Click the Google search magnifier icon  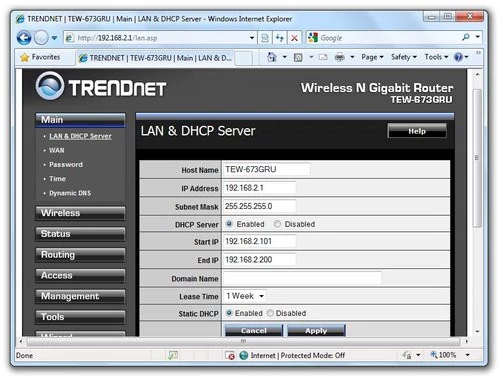click(x=466, y=38)
